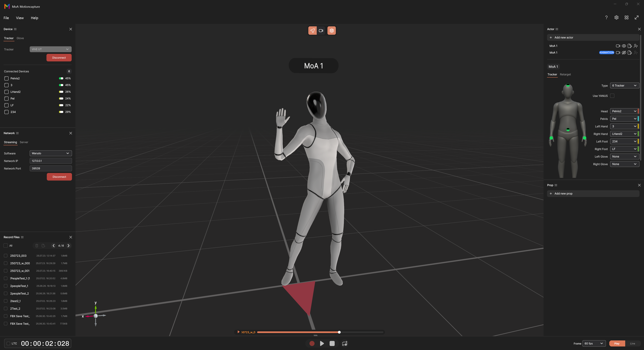Open the Prop panel hamburger menu
Screen dimensions: 644x350
coord(556,185)
